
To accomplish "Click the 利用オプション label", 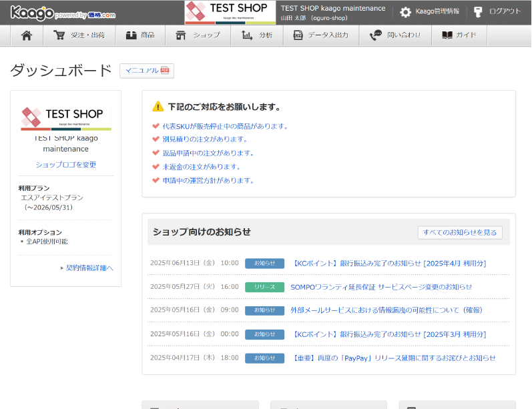I will (40, 232).
